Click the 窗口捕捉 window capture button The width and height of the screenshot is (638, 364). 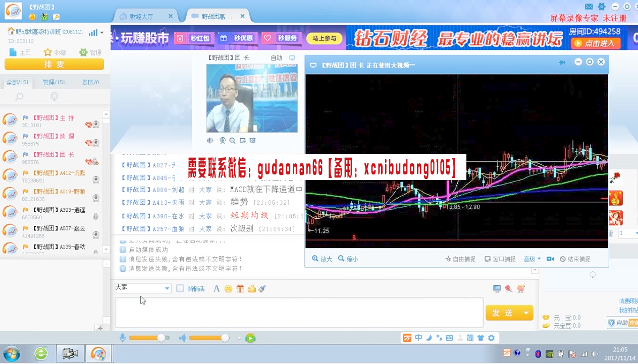click(x=500, y=259)
